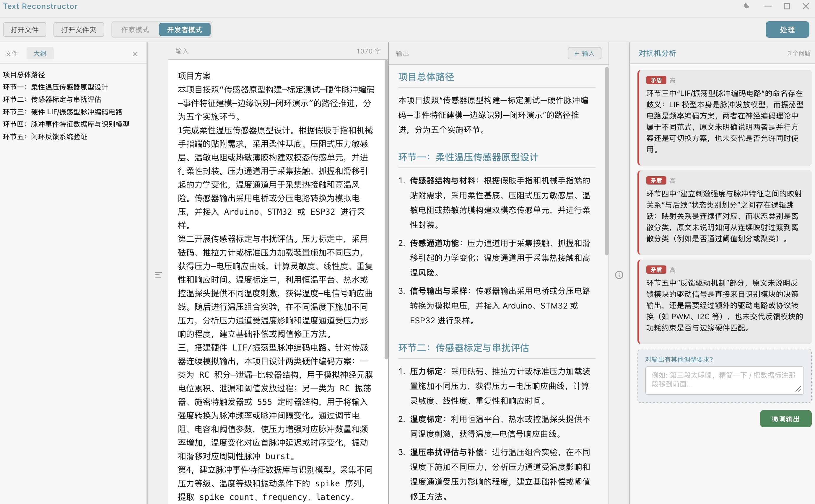The width and height of the screenshot is (815, 504).
Task: Jump to 环节三:硬件 LIF/振荡型脉冲编码电路 in outline
Action: 63,112
